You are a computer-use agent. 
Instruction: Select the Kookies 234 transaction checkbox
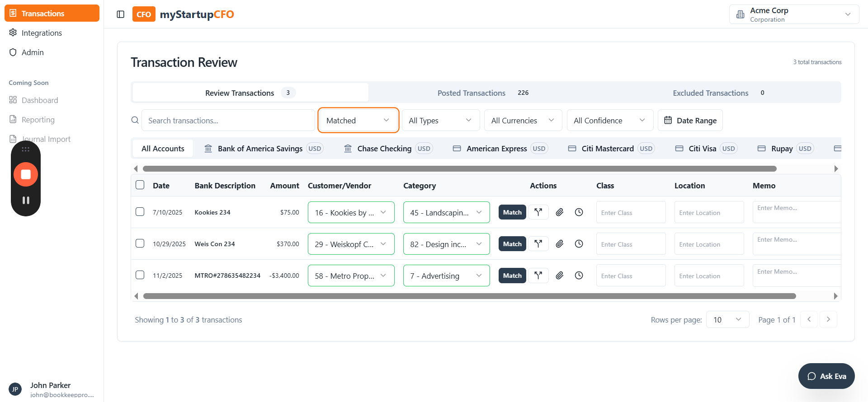coord(140,212)
